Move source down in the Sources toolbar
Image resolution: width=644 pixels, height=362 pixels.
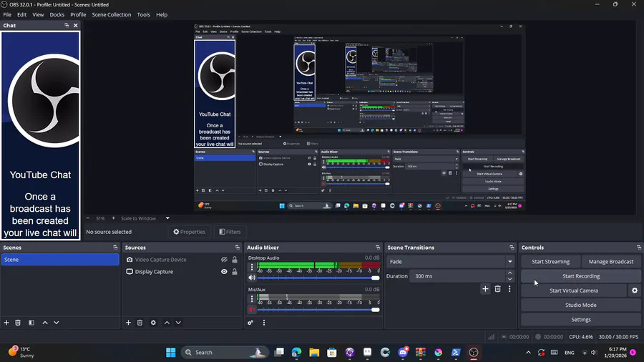[x=178, y=323]
